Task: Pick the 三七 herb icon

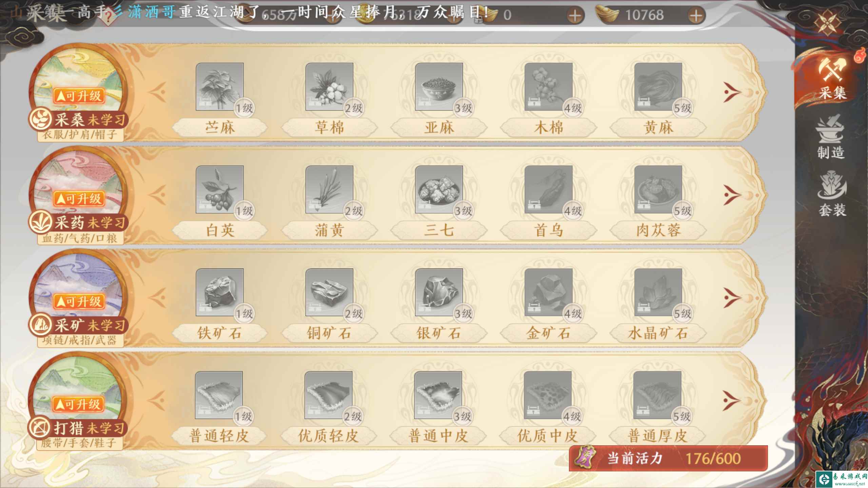Action: pos(439,189)
